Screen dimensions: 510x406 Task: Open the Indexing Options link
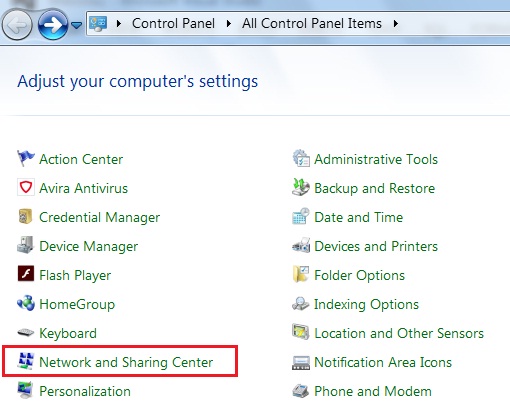pyautogui.click(x=366, y=304)
